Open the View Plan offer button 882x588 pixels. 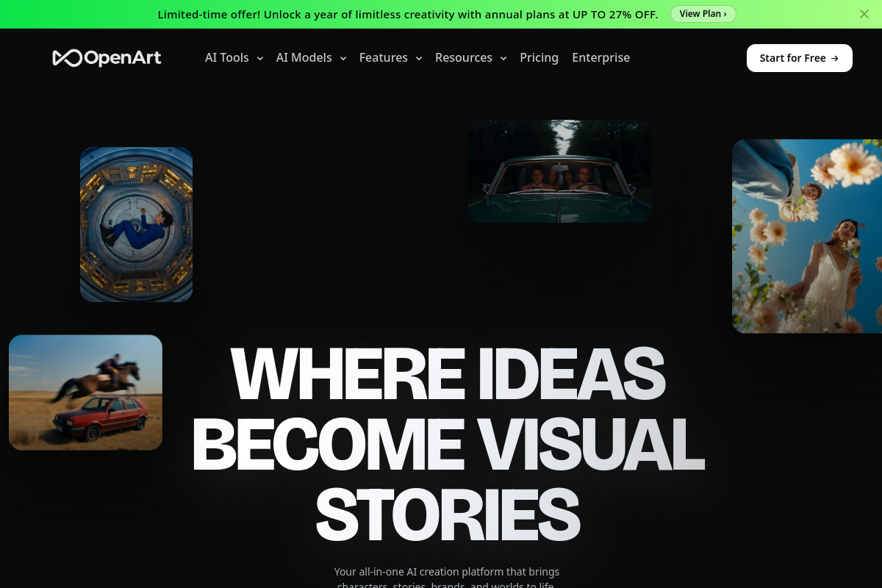[703, 14]
